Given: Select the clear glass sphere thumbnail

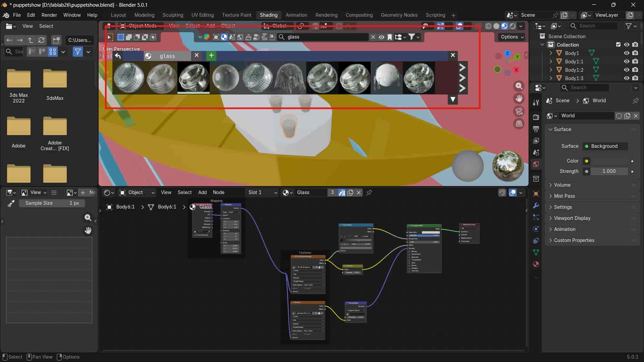Looking at the screenshot, I should (x=226, y=78).
